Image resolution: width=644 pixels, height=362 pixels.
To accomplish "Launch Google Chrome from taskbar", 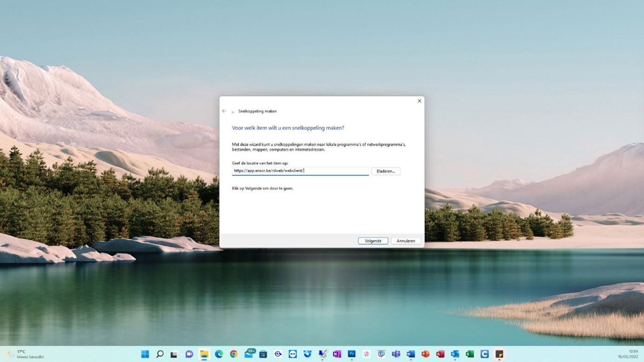I will point(234,354).
